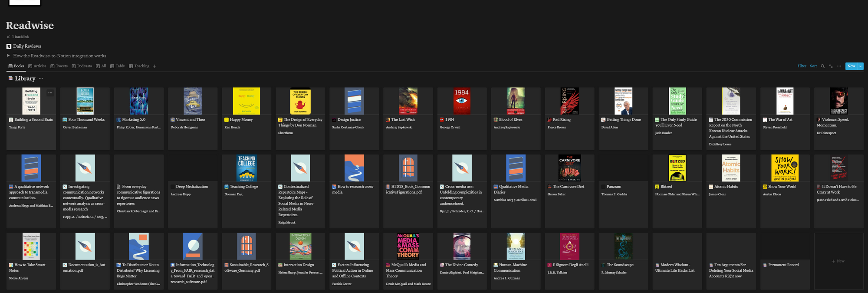
Task: Add a new database view with plus
Action: [x=155, y=66]
